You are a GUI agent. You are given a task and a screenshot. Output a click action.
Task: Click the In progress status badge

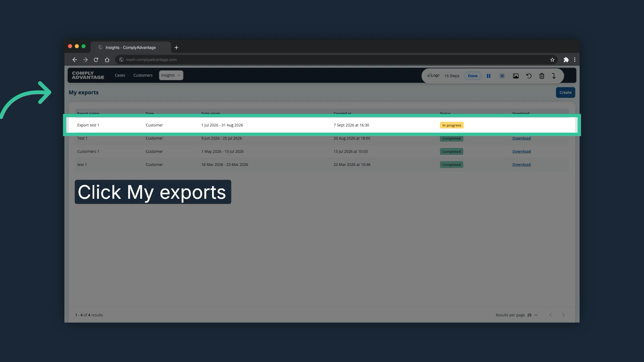[x=452, y=125]
